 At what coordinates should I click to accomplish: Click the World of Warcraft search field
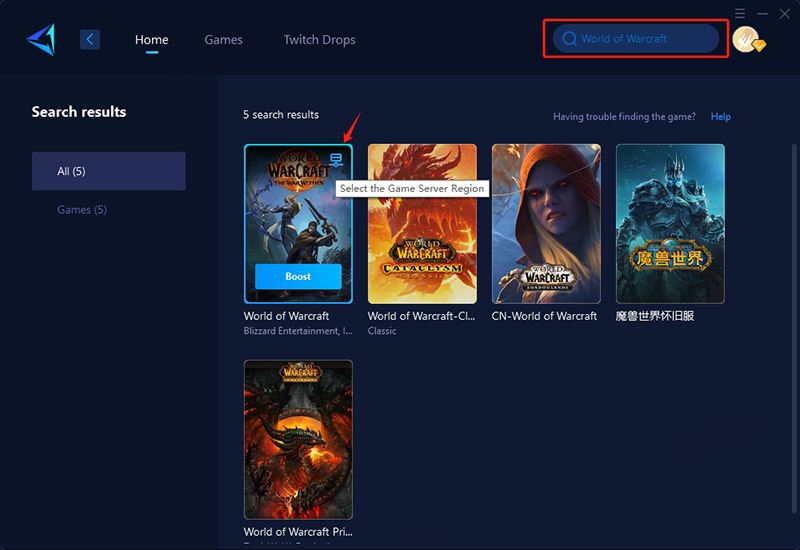click(x=636, y=38)
